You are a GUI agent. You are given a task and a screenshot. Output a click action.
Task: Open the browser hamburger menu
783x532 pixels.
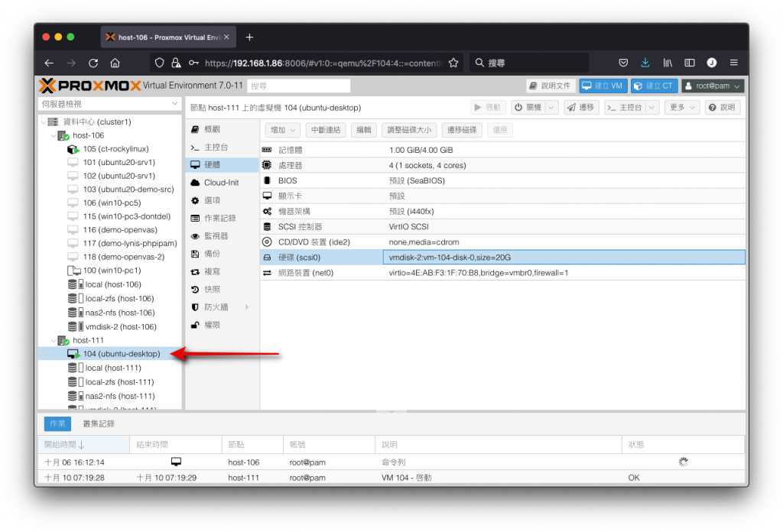pos(733,63)
